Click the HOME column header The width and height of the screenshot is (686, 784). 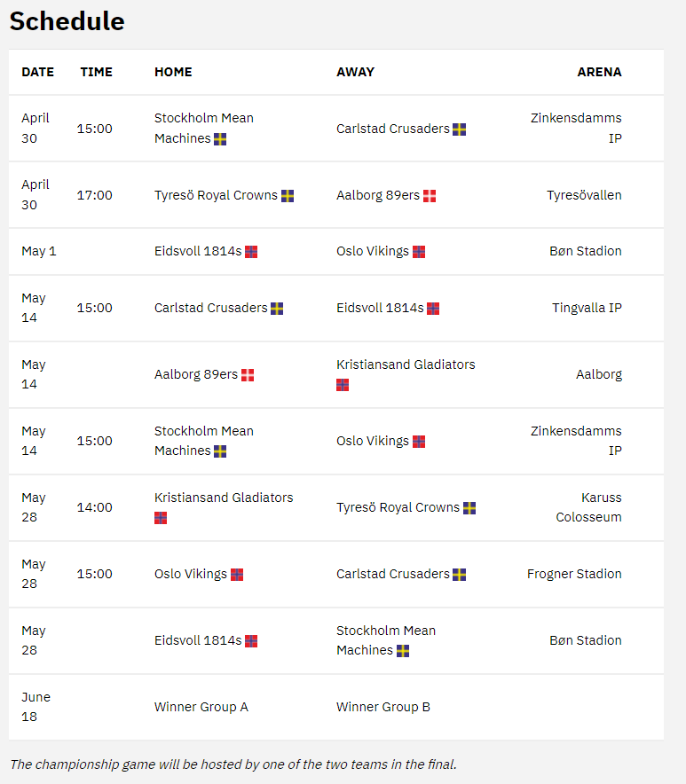point(173,72)
